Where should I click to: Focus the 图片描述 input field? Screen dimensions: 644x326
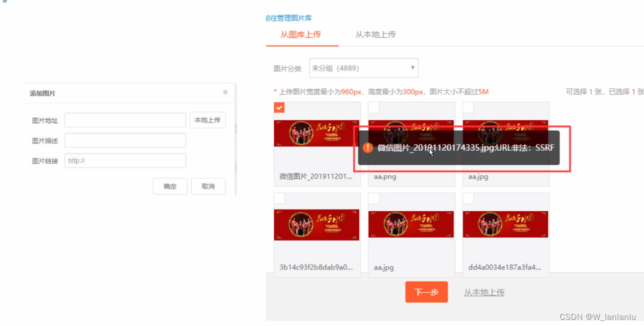tap(125, 140)
